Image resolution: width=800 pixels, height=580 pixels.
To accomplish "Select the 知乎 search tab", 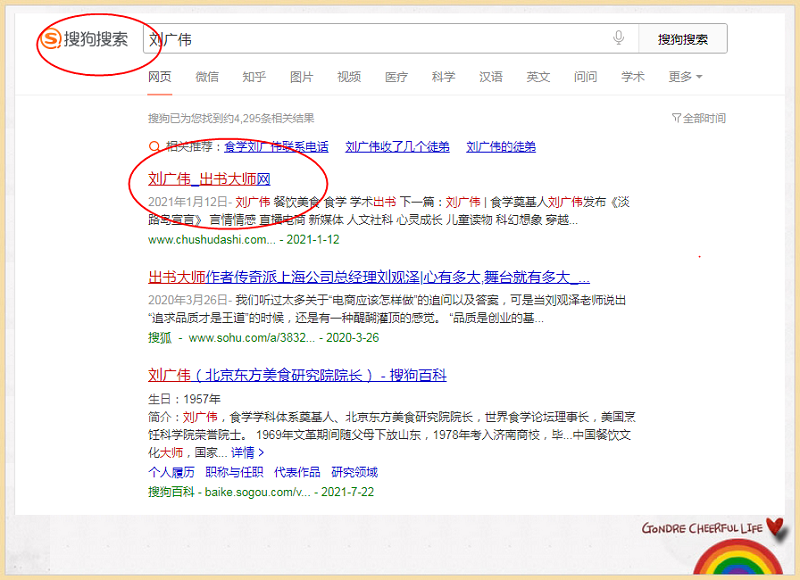I will (x=254, y=77).
